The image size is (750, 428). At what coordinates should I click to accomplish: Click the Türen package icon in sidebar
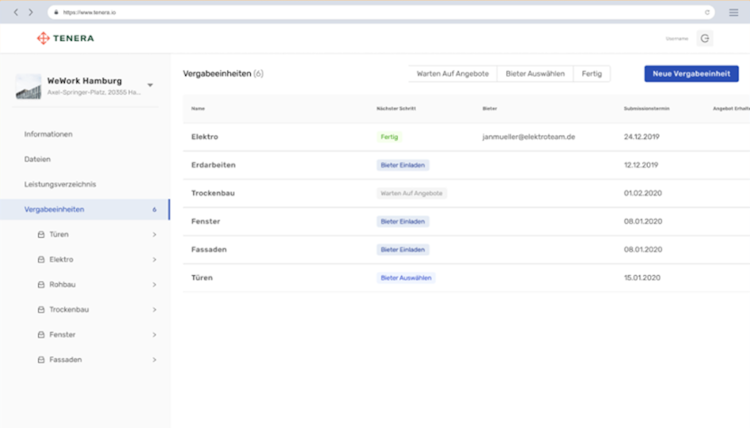click(41, 234)
